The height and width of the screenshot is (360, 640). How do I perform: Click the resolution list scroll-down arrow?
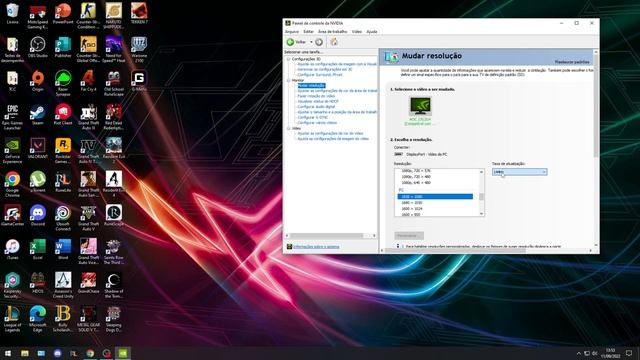coord(481,213)
